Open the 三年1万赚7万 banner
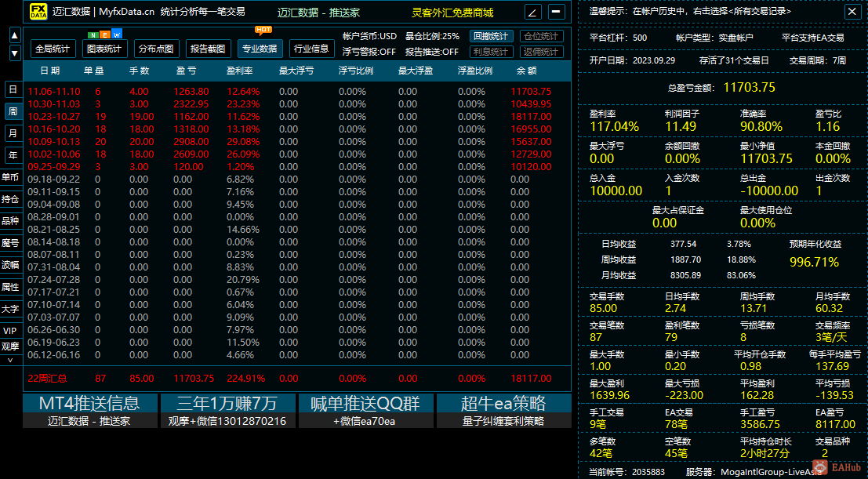Viewport: 868px width, 479px height. coord(227,411)
